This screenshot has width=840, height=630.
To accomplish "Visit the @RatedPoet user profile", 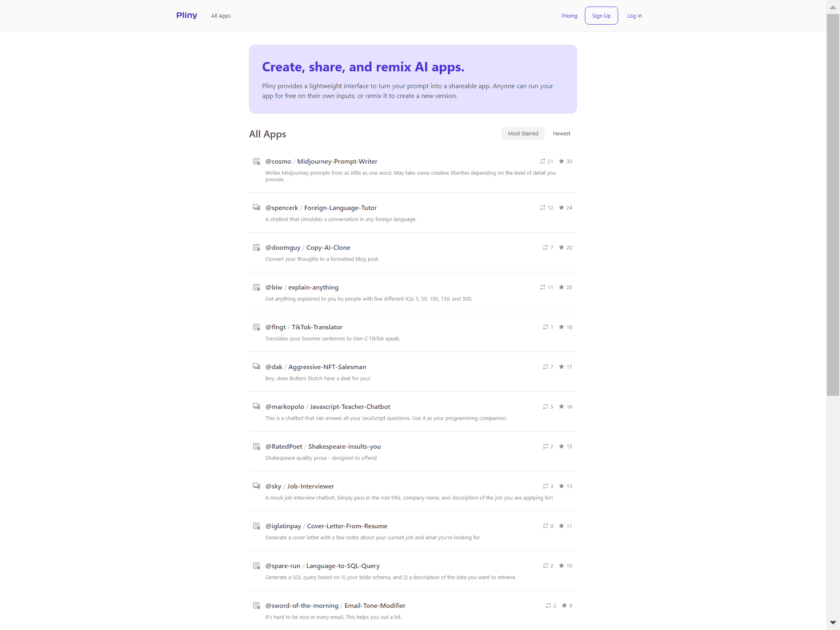I will tap(284, 447).
